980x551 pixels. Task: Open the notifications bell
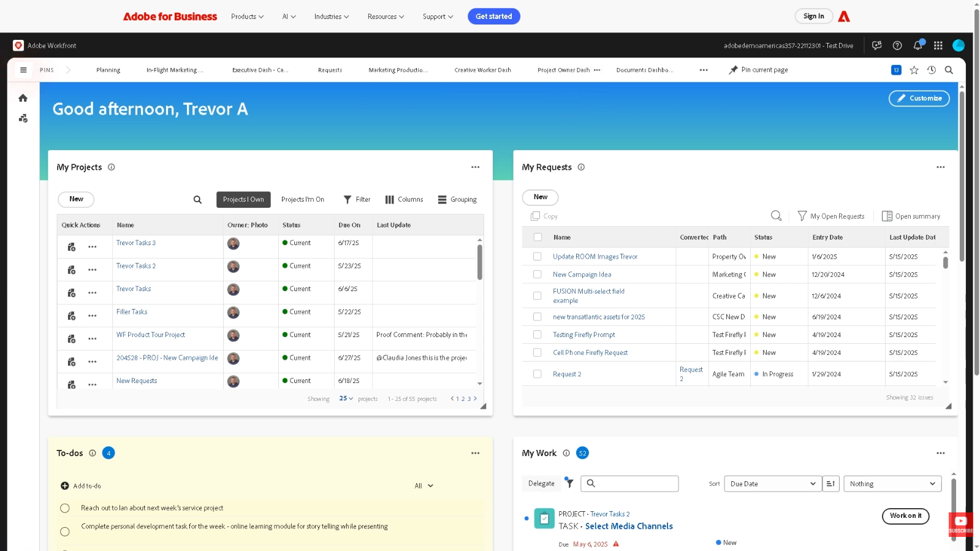tap(917, 45)
